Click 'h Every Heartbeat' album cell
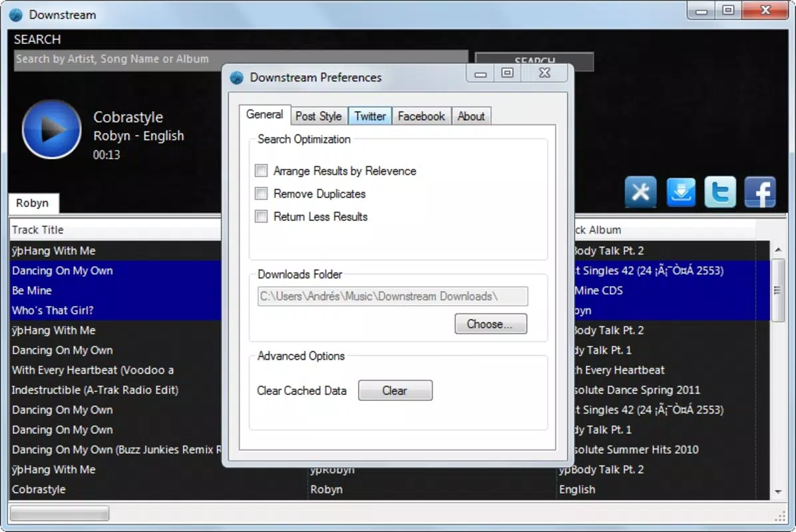The image size is (796, 532). click(x=664, y=370)
